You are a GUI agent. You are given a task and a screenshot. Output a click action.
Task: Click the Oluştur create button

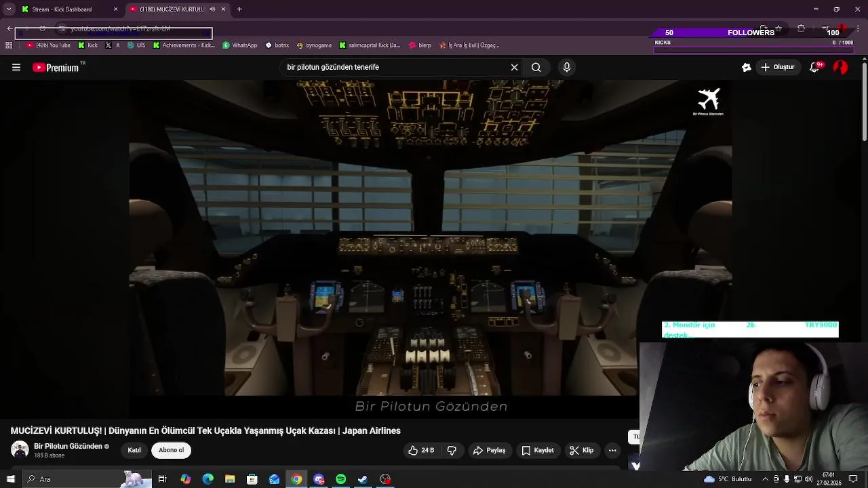[x=778, y=67]
